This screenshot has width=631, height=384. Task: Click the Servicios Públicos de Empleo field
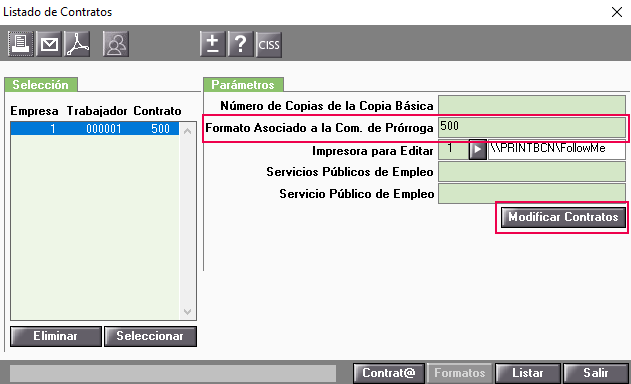(532, 171)
